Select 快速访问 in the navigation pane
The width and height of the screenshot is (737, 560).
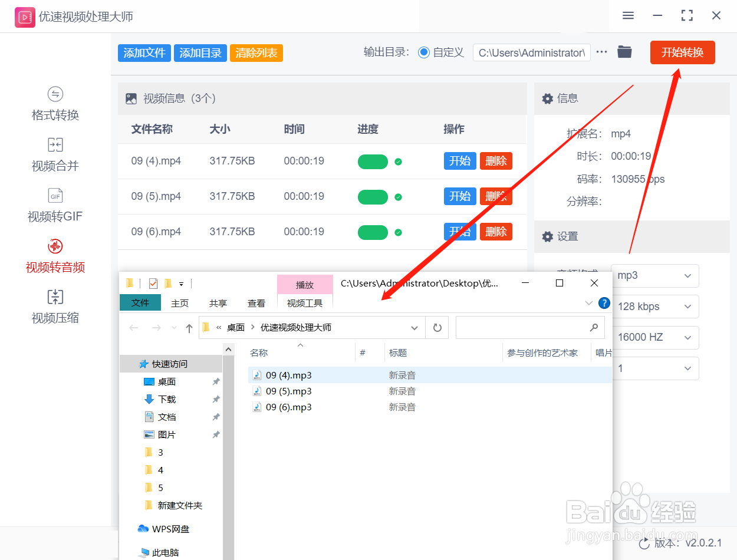[x=171, y=364]
